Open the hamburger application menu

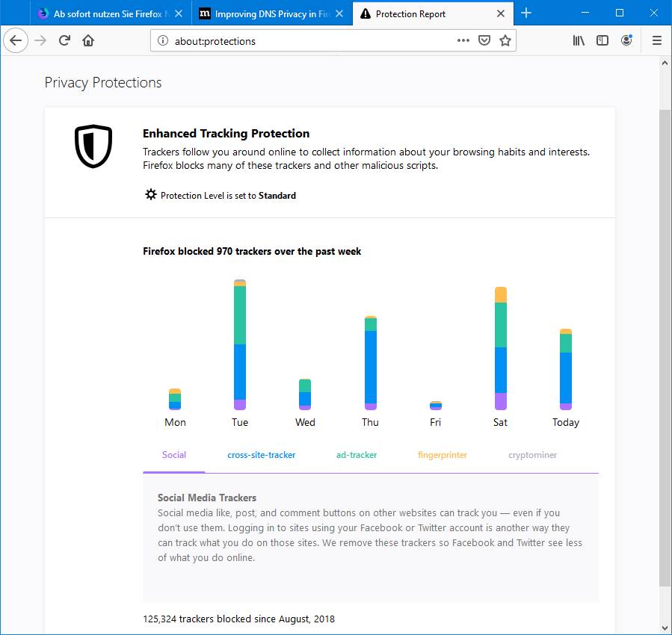pos(656,40)
